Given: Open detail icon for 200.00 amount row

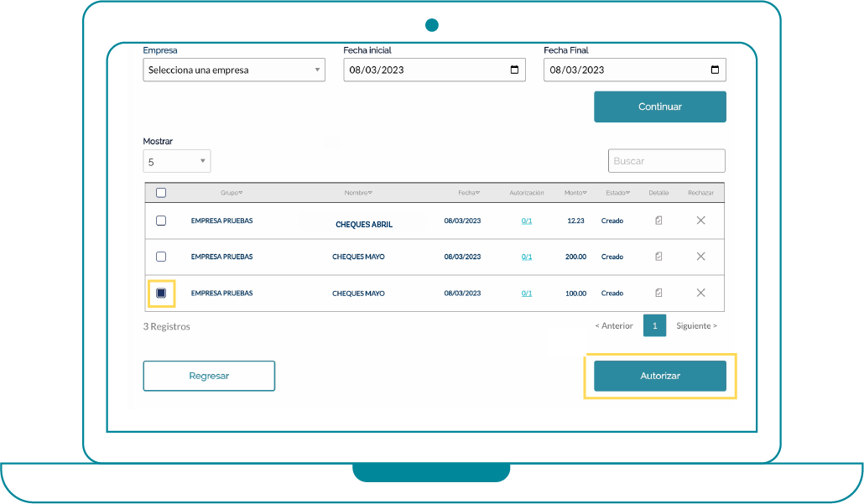Looking at the screenshot, I should coord(658,257).
